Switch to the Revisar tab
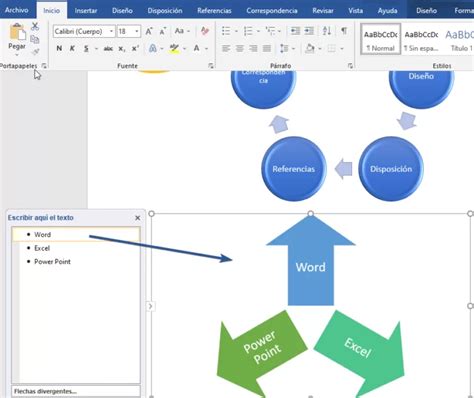Screen dimensions: 474x398 click(323, 11)
